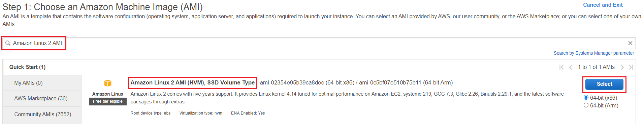Screen dimensions: 644x124
Task: Click the Amazon Linux orange box icon
Action: pyautogui.click(x=108, y=83)
